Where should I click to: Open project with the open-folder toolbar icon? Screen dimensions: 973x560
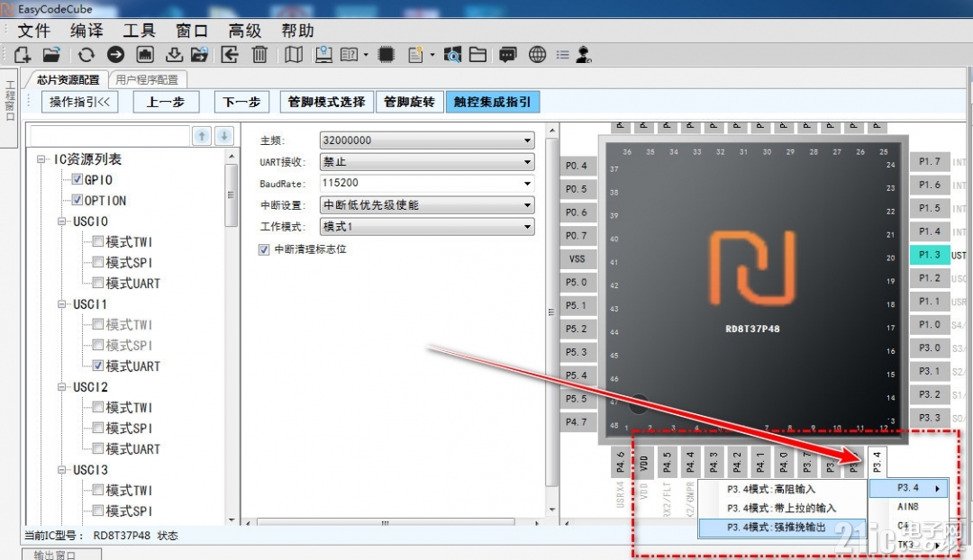coord(51,55)
